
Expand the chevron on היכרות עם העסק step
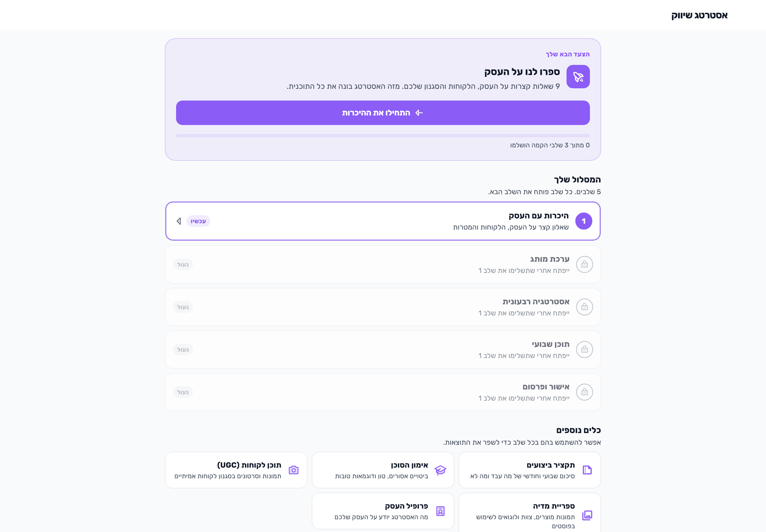click(x=179, y=221)
